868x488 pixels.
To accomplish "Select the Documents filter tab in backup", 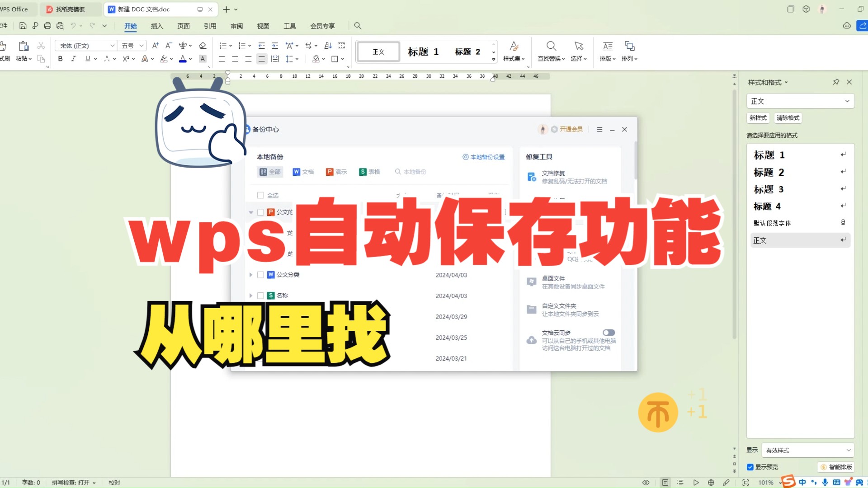I will click(303, 172).
